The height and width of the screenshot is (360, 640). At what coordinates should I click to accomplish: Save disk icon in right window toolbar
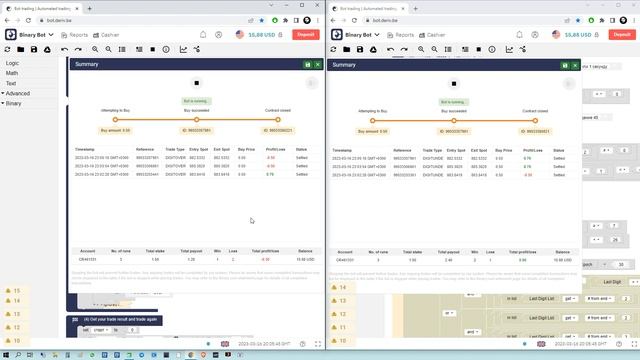(360, 49)
